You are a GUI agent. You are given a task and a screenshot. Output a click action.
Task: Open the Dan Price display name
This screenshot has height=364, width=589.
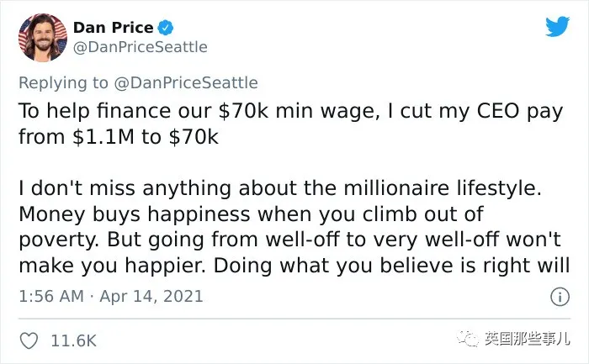pos(113,28)
